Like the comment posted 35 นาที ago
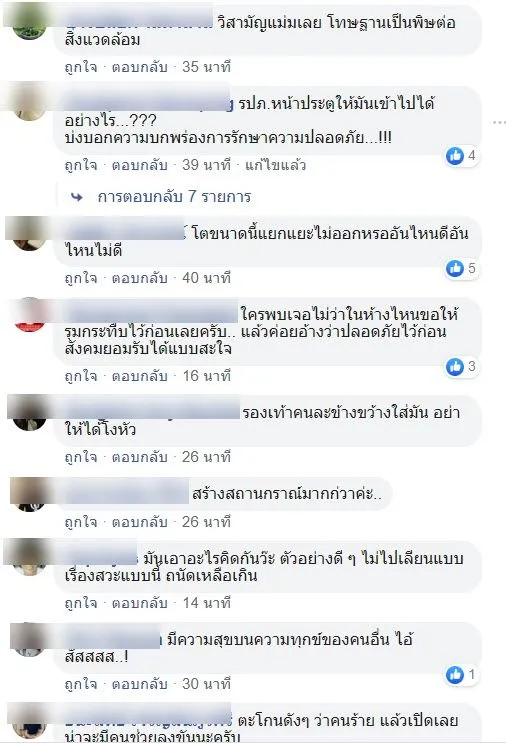Viewport: 506px width, 743px height. (81, 67)
